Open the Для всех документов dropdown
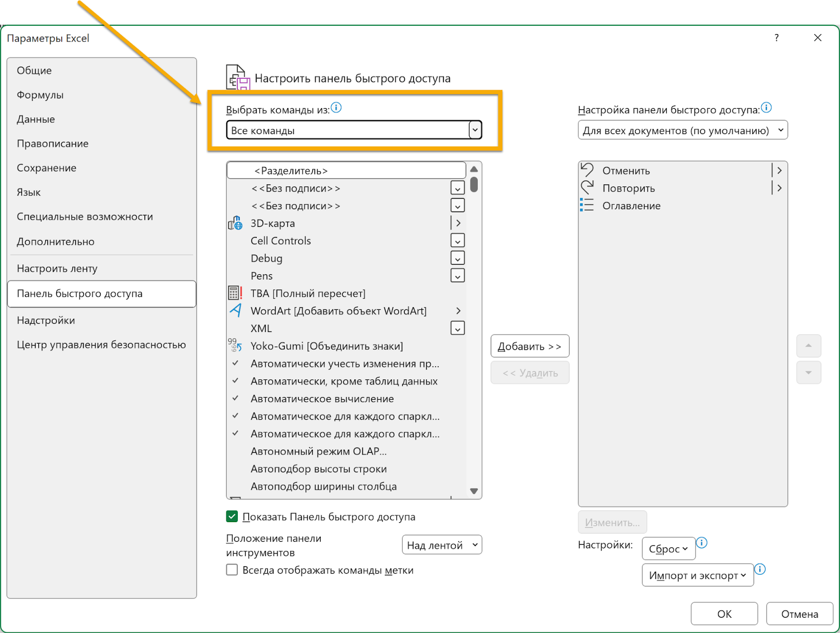 coord(682,130)
